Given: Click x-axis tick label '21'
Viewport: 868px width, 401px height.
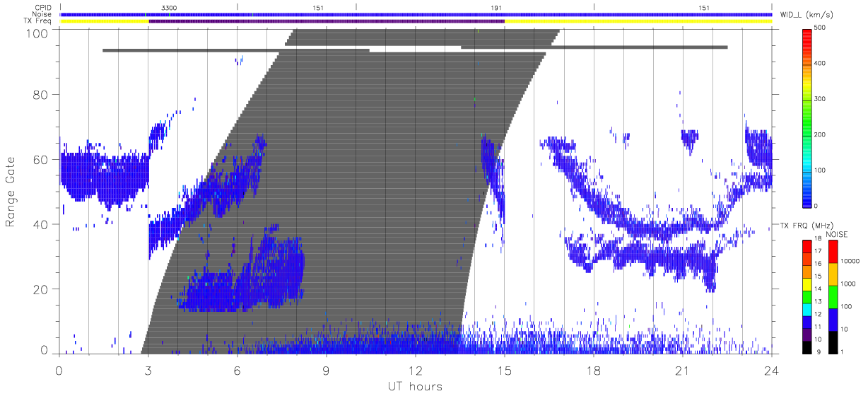Looking at the screenshot, I should [x=683, y=371].
